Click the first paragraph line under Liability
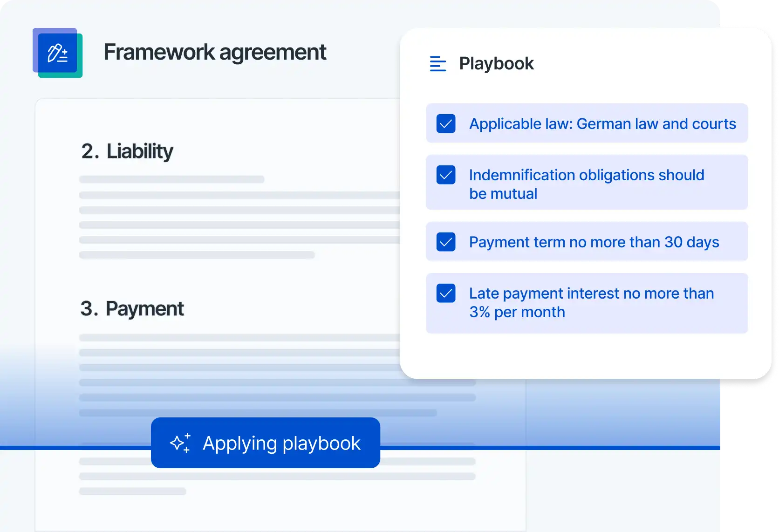The width and height of the screenshot is (779, 532). click(171, 179)
